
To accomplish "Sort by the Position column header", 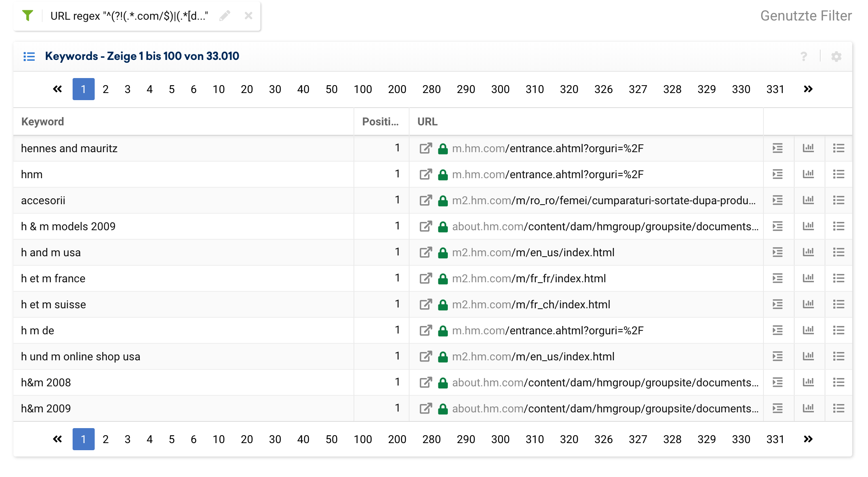I will coord(380,121).
